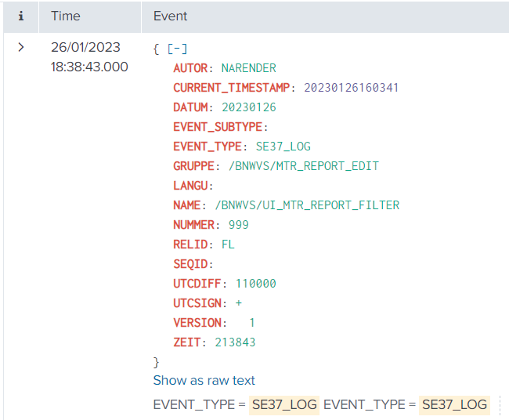Click the UTCSIGN plus sign value
This screenshot has width=509, height=420.
[238, 303]
